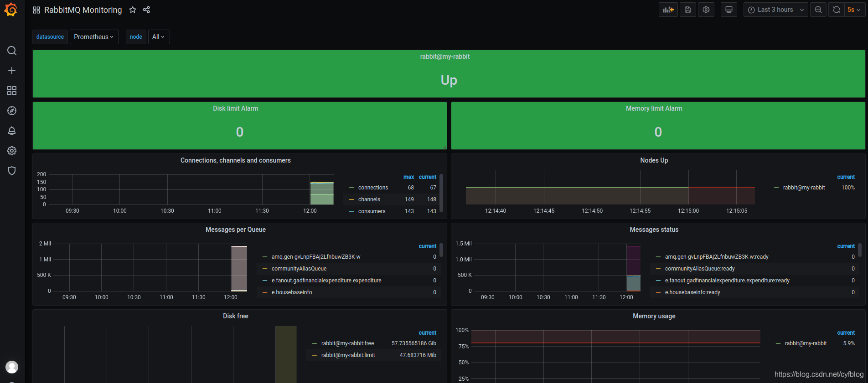Toggle rabbit@my-rabbit:limit series in Disk free
This screenshot has height=383, width=868.
pyautogui.click(x=348, y=355)
